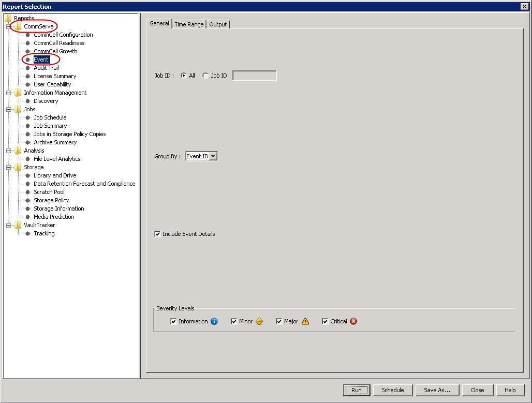Click the Minor severity orange icon
The height and width of the screenshot is (403, 532).
[x=259, y=321]
